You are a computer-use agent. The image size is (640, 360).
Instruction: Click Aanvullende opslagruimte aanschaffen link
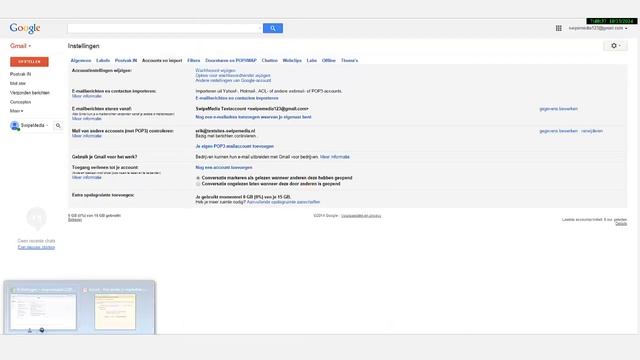(x=283, y=202)
